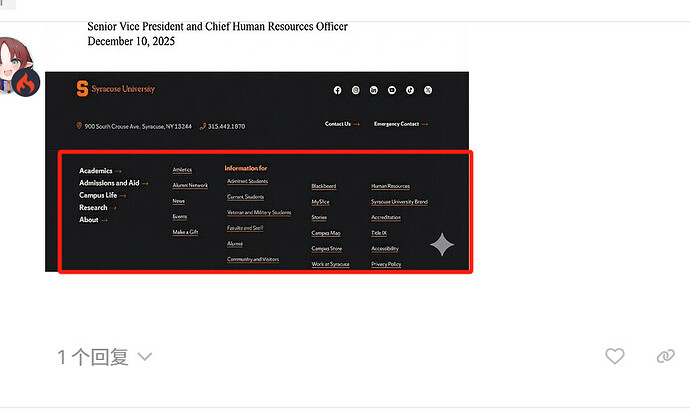Image resolution: width=690 pixels, height=414 pixels.
Task: Click the Emergency Contact link
Action: tap(401, 124)
